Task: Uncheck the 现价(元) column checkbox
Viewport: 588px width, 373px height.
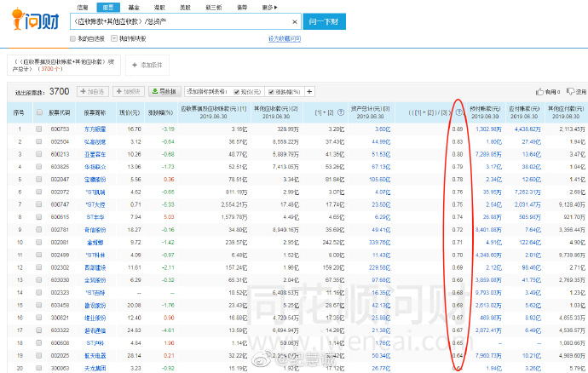Action: [237, 92]
